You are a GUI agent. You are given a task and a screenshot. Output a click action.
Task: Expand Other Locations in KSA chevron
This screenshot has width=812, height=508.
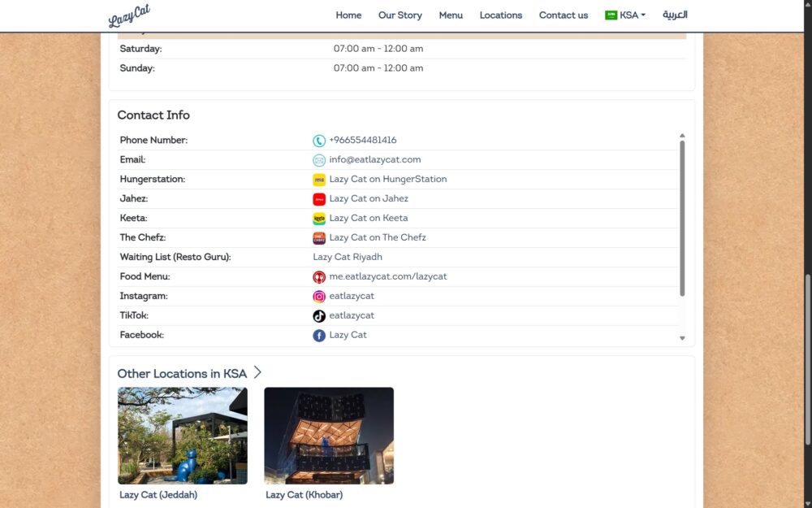(x=257, y=372)
